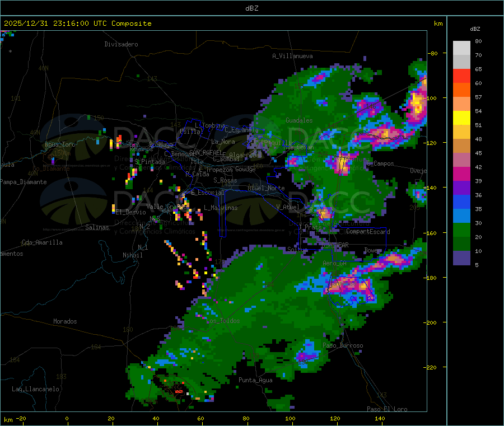The height and width of the screenshot is (426, 504).
Task: Click the CompantEscard map label
Action: tap(368, 231)
